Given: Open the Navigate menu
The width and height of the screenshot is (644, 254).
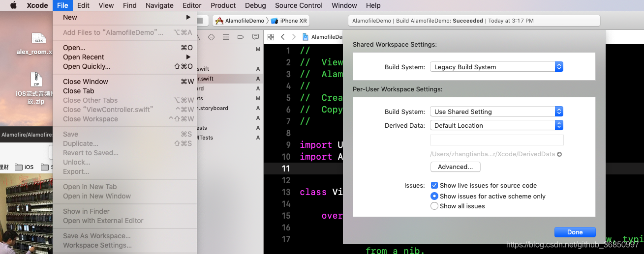Looking at the screenshot, I should tap(159, 5).
